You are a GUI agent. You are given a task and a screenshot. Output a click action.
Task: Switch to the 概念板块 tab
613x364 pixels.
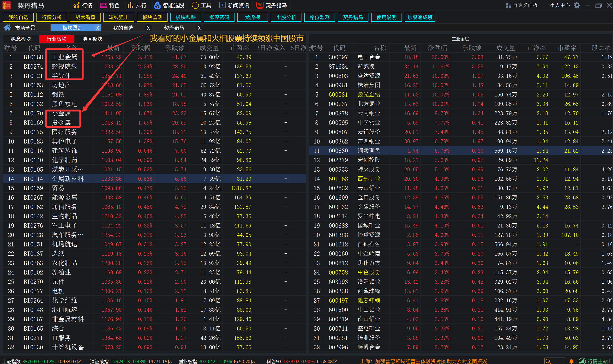click(21, 39)
